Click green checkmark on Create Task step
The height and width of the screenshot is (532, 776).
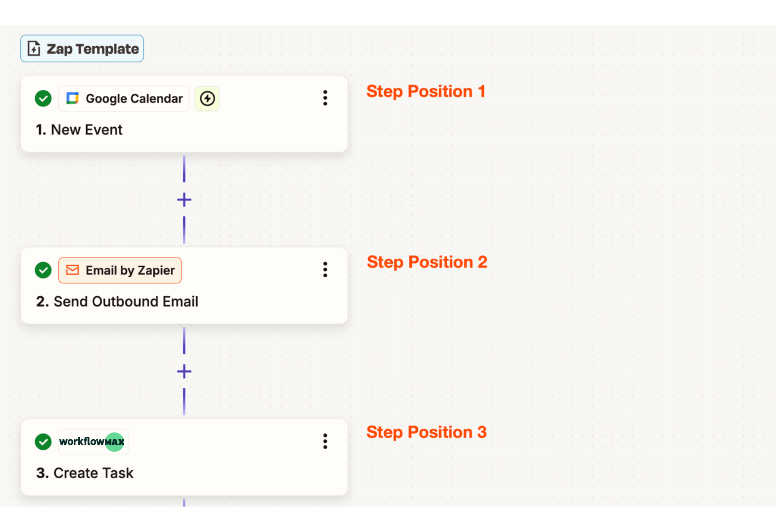(x=43, y=441)
